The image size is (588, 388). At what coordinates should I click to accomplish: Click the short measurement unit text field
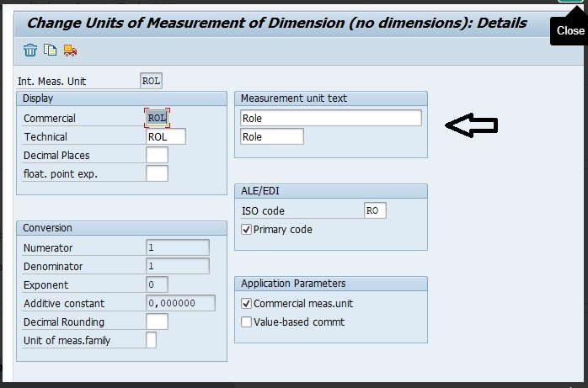[x=271, y=136]
